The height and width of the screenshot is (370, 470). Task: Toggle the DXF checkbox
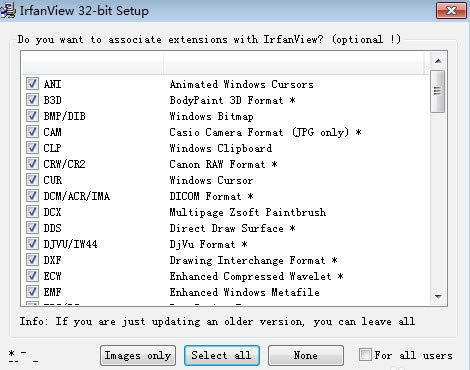(32, 260)
